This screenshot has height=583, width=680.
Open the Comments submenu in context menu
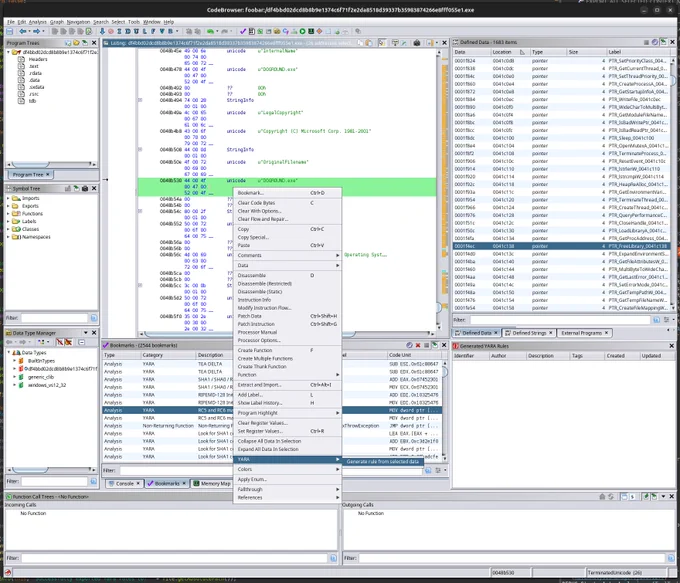click(288, 255)
